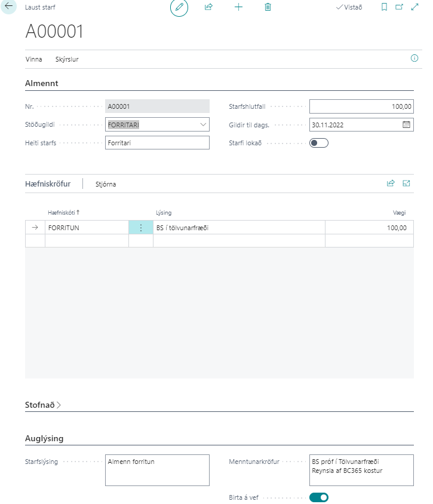Open page in new window icon
This screenshot has height=504, width=433.
click(x=400, y=7)
